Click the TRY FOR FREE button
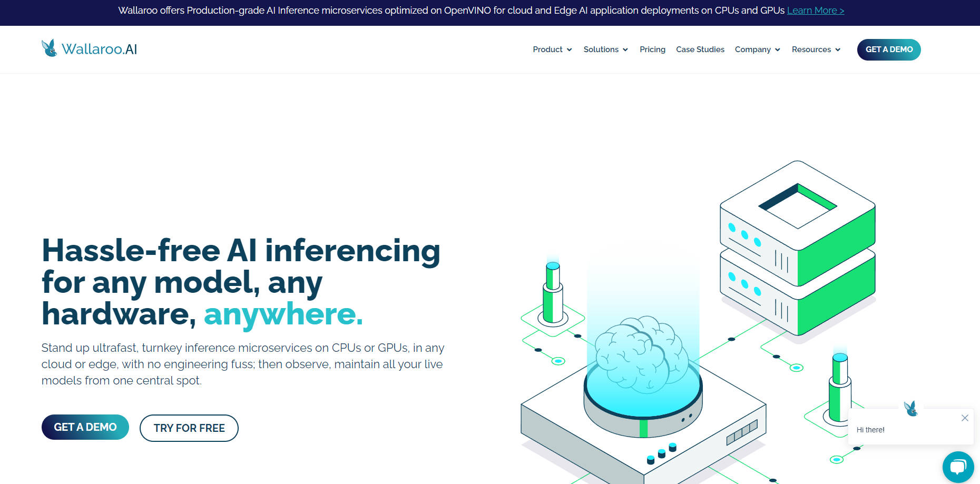 click(189, 428)
